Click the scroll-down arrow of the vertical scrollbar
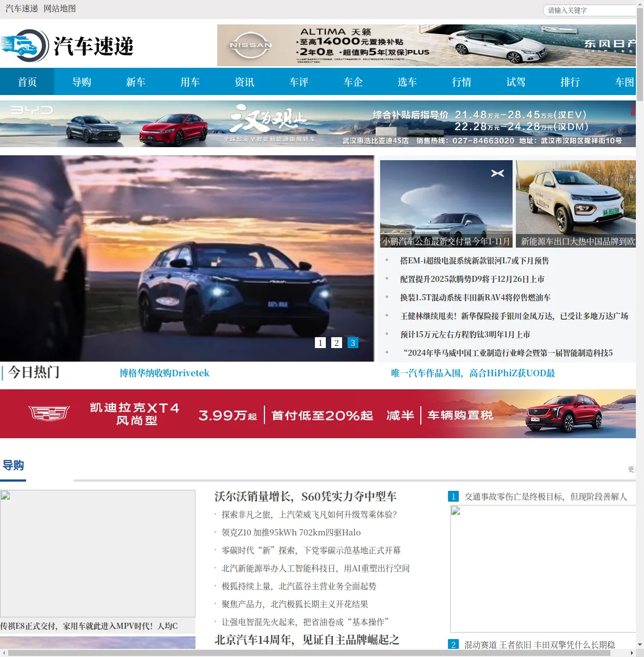Viewport: 644px width, 657px height. tap(640, 645)
